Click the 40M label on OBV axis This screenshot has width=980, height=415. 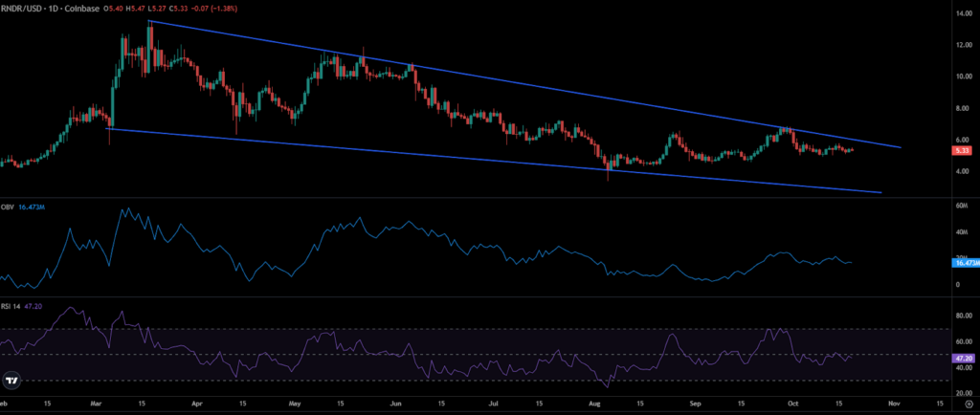962,232
